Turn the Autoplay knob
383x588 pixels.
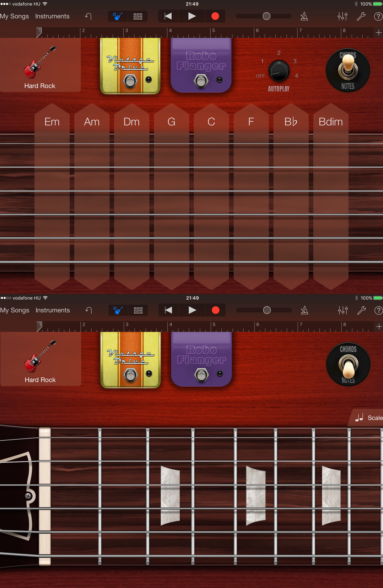point(279,71)
